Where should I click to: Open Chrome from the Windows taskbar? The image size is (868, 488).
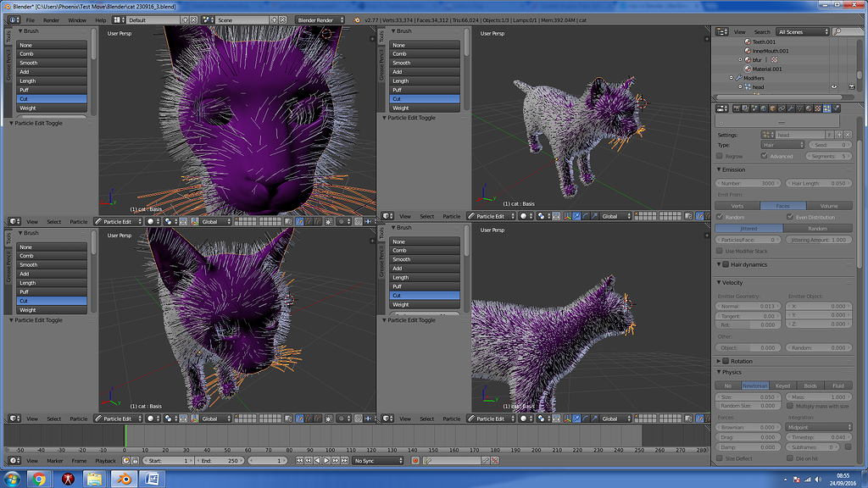tap(39, 479)
